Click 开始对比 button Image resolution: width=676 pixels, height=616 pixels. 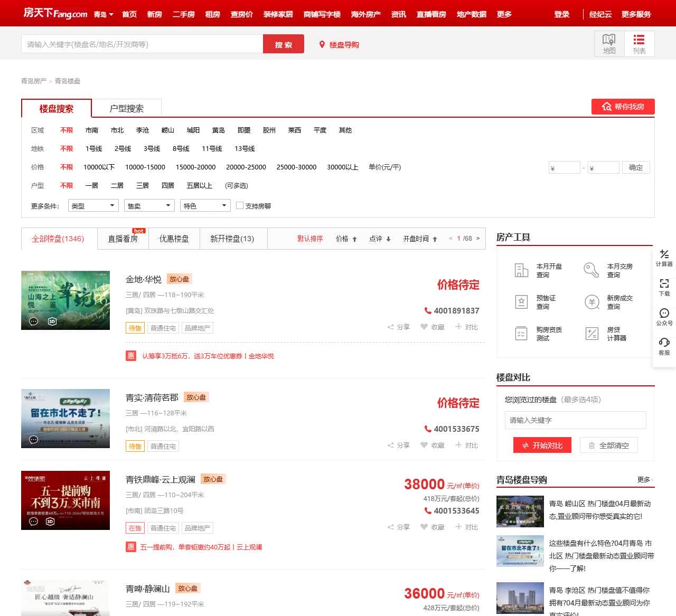point(542,446)
